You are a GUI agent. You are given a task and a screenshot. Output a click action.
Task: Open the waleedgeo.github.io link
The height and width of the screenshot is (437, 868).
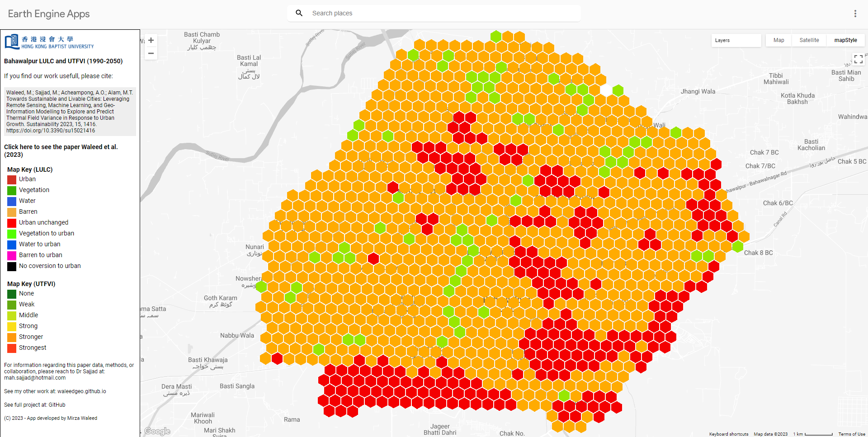81,391
